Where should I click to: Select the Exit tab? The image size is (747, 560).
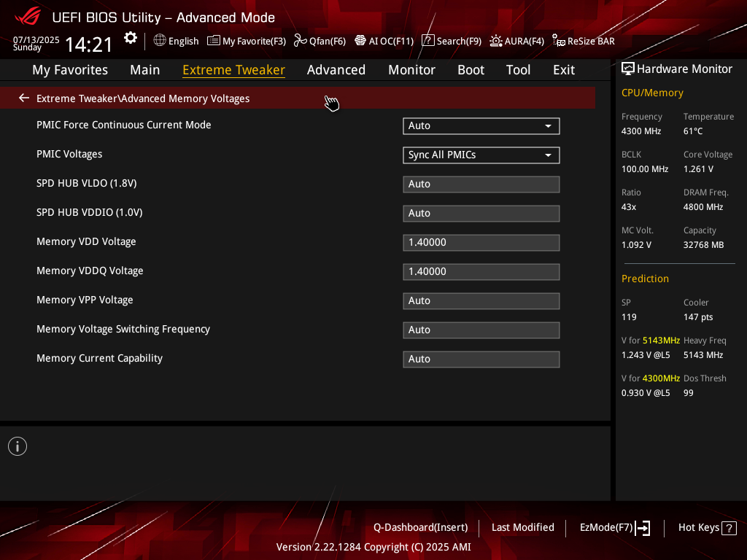click(564, 70)
